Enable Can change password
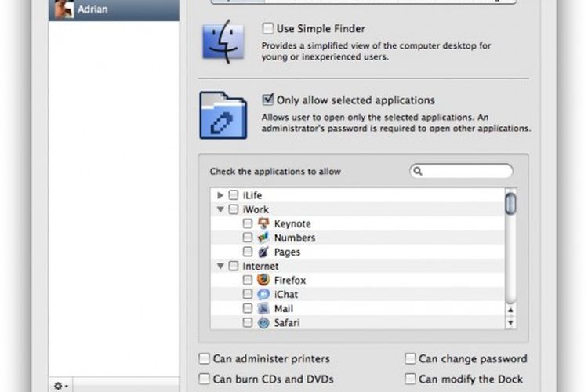588x392 pixels. click(410, 358)
